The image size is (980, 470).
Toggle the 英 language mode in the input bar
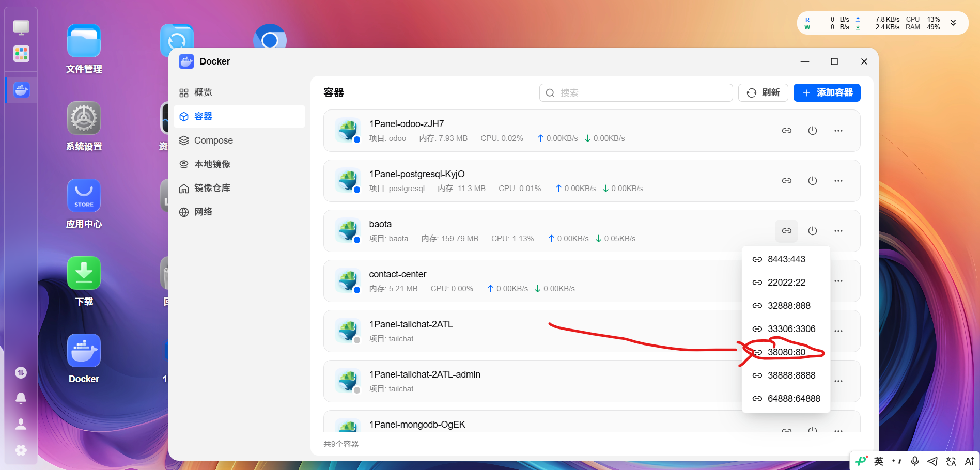coord(879,461)
